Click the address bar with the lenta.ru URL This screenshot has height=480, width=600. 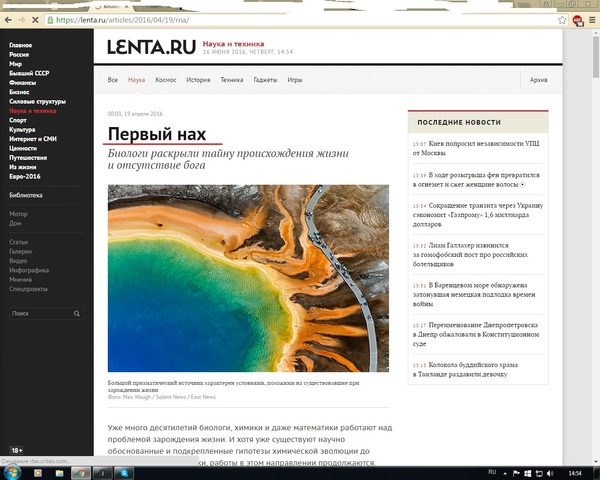[x=301, y=20]
